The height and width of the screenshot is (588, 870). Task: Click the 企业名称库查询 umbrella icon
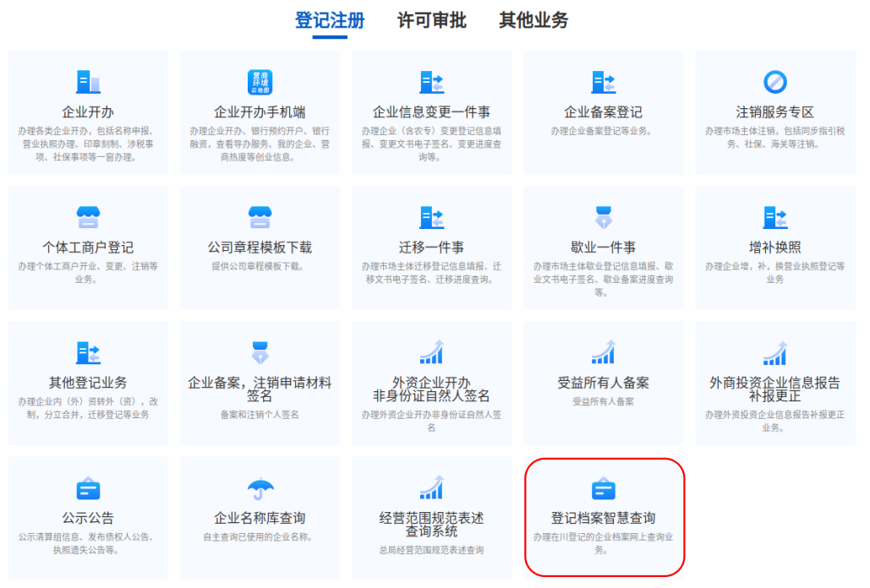pos(260,488)
